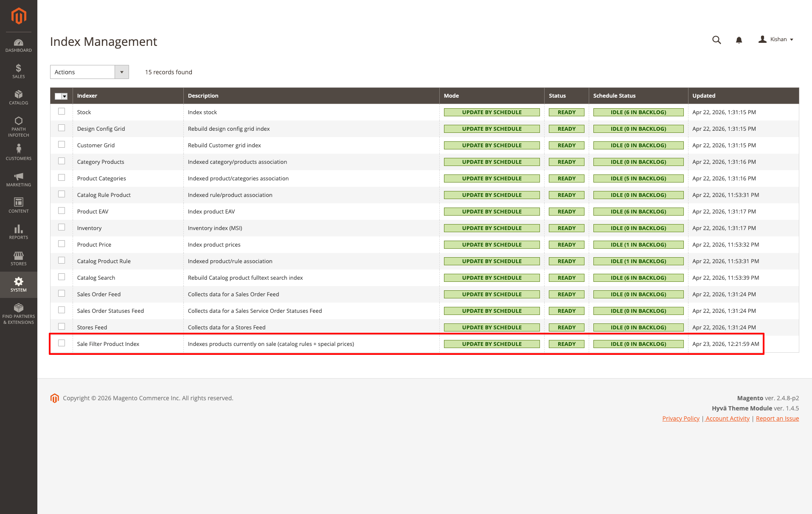
Task: Open the Marketing menu in sidebar
Action: (x=18, y=179)
